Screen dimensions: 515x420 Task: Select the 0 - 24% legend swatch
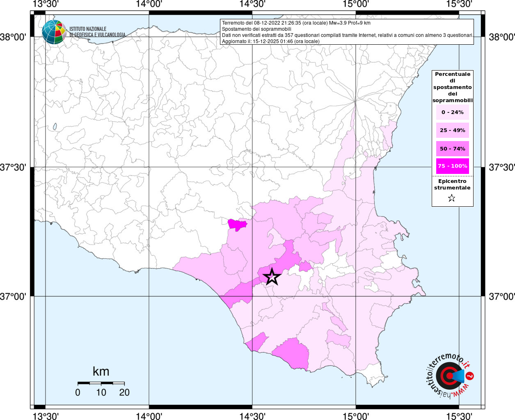[452, 112]
